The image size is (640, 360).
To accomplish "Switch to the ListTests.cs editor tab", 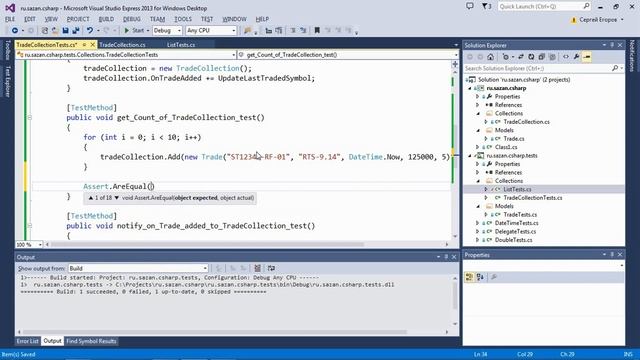I will [181, 45].
